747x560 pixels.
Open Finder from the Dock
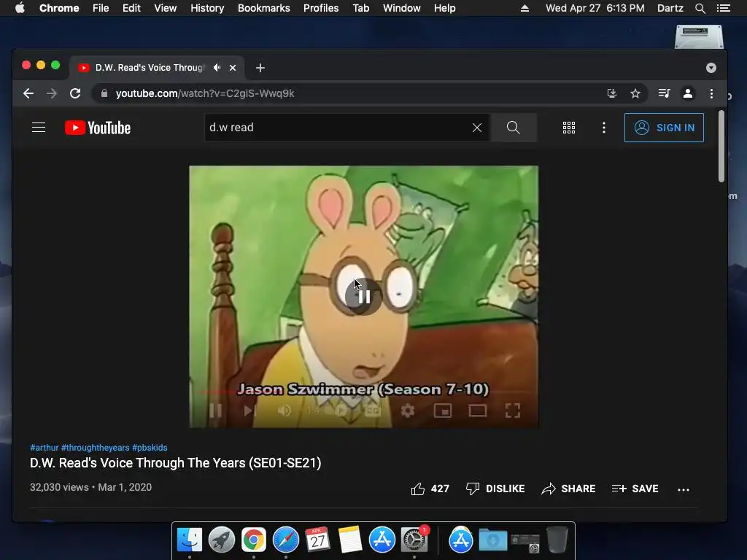[190, 540]
